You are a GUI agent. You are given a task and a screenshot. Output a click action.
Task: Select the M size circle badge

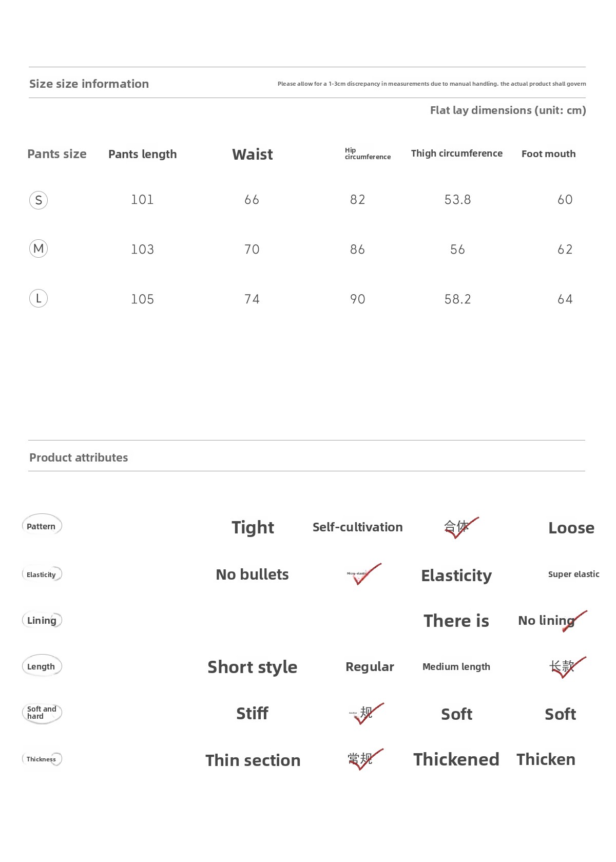click(38, 249)
